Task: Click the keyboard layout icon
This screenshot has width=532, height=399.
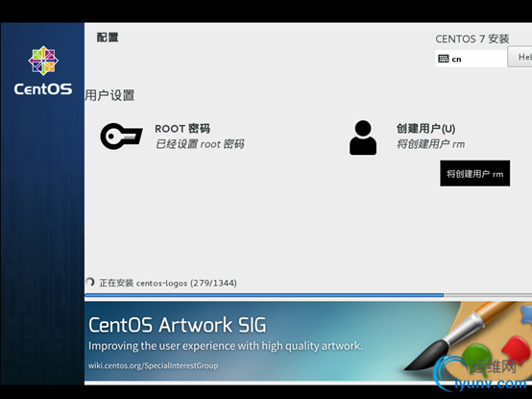Action: pos(443,59)
